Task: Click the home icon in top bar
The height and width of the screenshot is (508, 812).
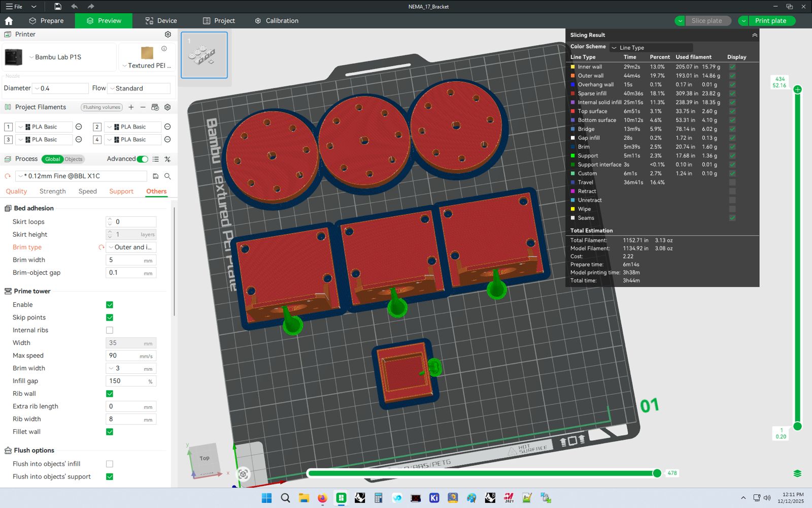Action: coord(9,21)
